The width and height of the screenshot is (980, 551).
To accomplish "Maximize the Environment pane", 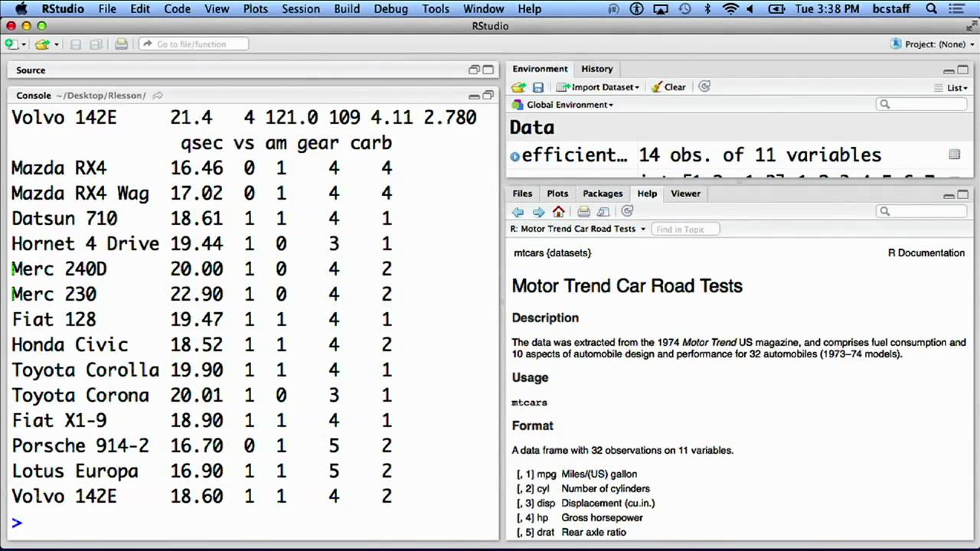I will 962,70.
